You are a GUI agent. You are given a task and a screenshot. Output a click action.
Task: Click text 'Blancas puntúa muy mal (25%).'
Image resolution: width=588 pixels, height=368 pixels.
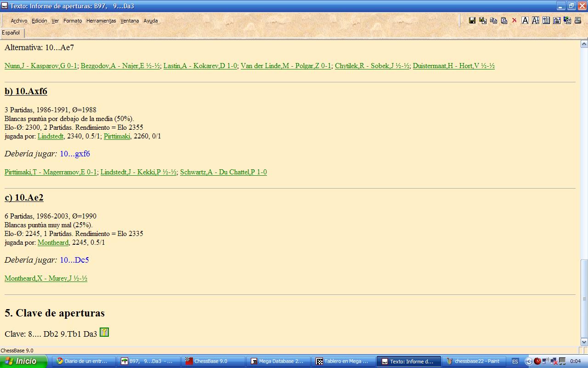[x=49, y=225]
